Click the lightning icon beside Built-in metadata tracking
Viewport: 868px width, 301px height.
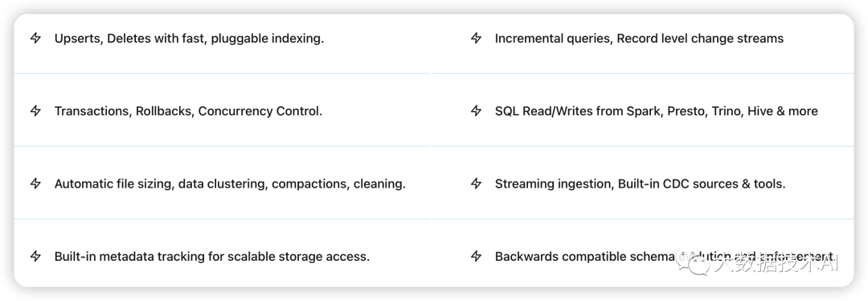pyautogui.click(x=35, y=256)
